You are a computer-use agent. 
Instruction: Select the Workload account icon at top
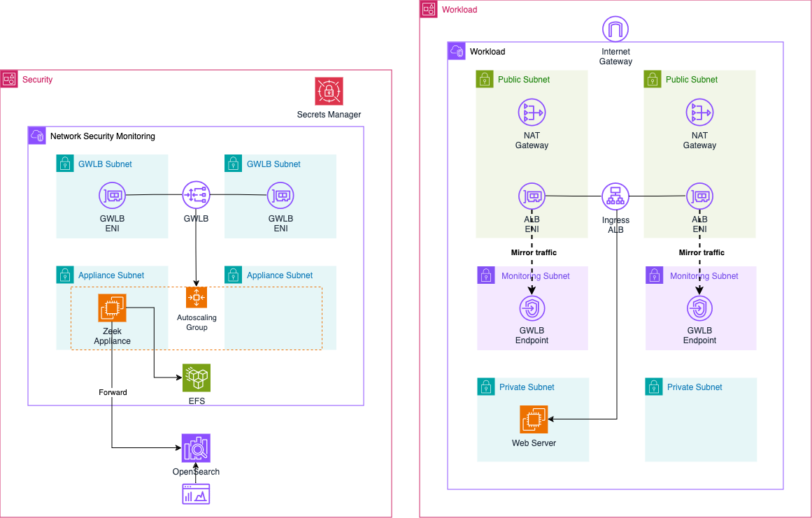click(429, 9)
